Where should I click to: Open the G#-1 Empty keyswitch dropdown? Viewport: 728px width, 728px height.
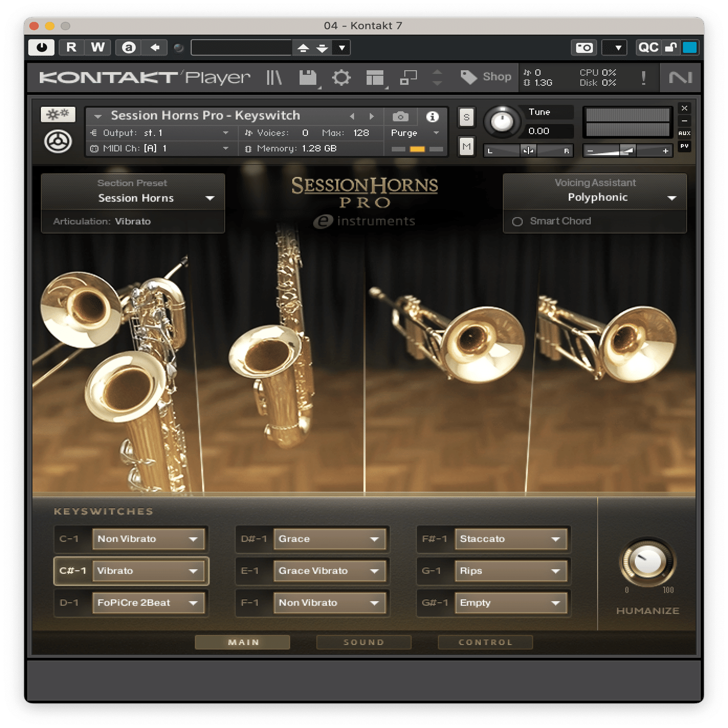click(x=511, y=603)
